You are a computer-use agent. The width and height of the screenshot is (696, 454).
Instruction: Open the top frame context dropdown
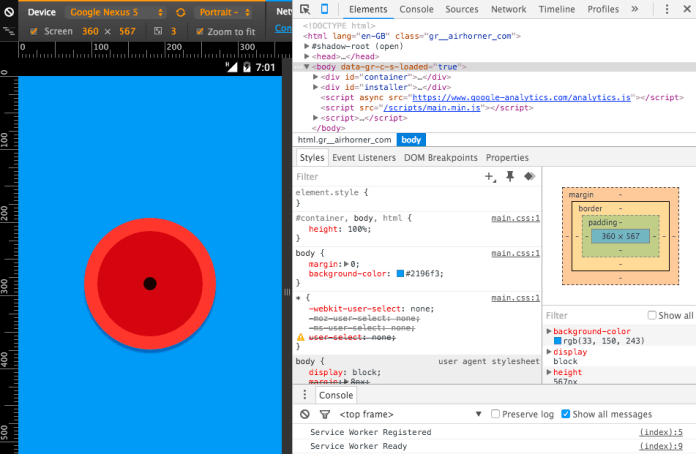[x=410, y=414]
